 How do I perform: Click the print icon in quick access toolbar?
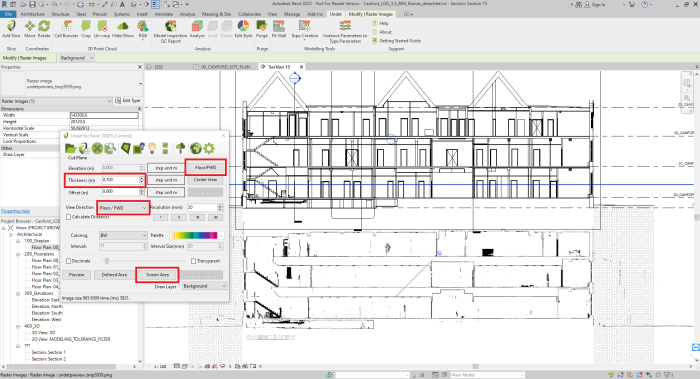(80, 4)
